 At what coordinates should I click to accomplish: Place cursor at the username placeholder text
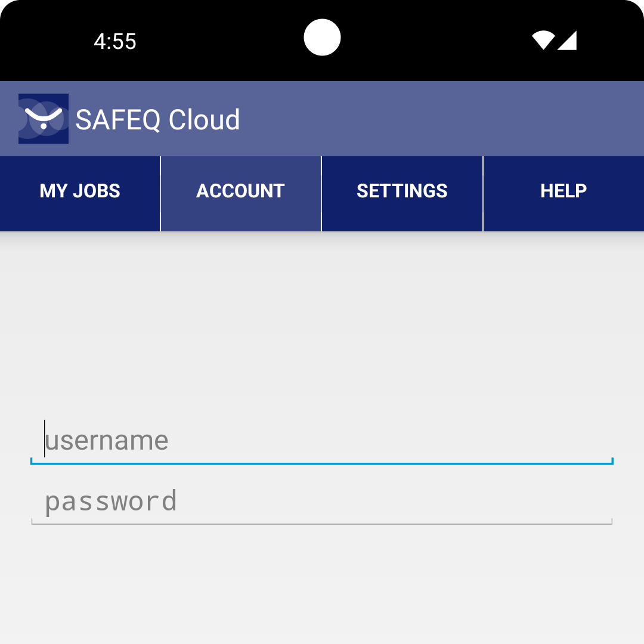pyautogui.click(x=107, y=441)
